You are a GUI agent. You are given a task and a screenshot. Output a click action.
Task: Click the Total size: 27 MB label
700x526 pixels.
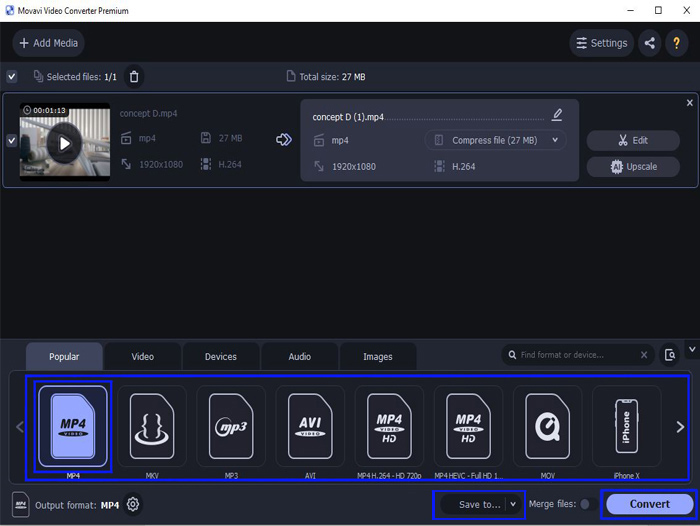click(332, 77)
